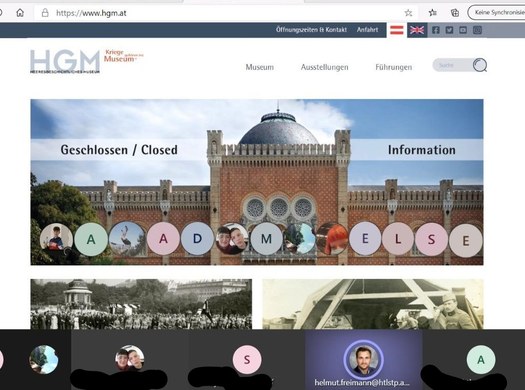525x390 pixels.
Task: Open the HGM Instagram page icon
Action: click(x=477, y=30)
